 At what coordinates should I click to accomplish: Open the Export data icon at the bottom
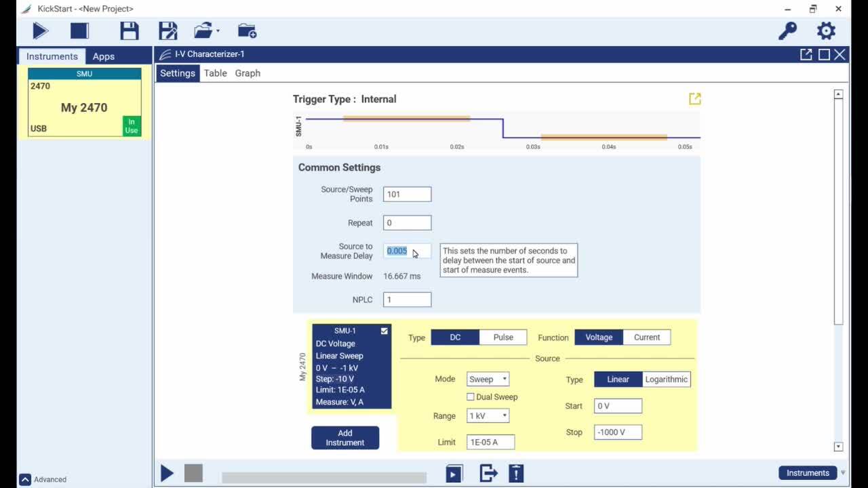(489, 472)
